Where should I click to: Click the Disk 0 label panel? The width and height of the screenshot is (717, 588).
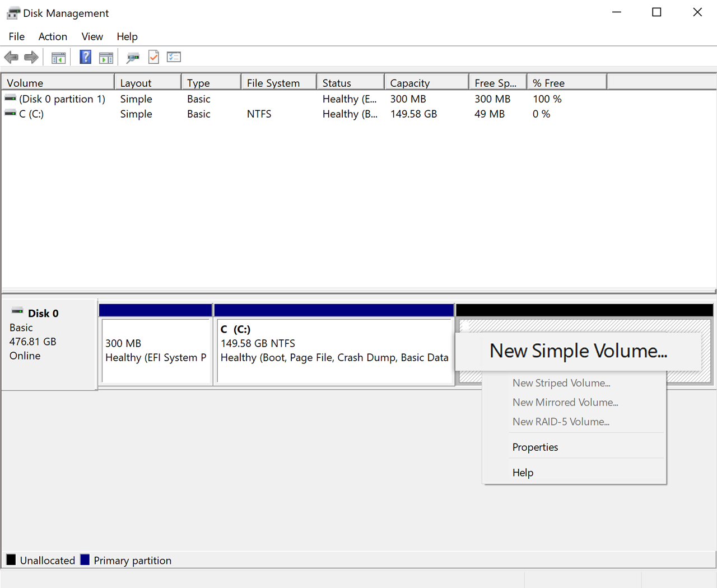pos(49,344)
